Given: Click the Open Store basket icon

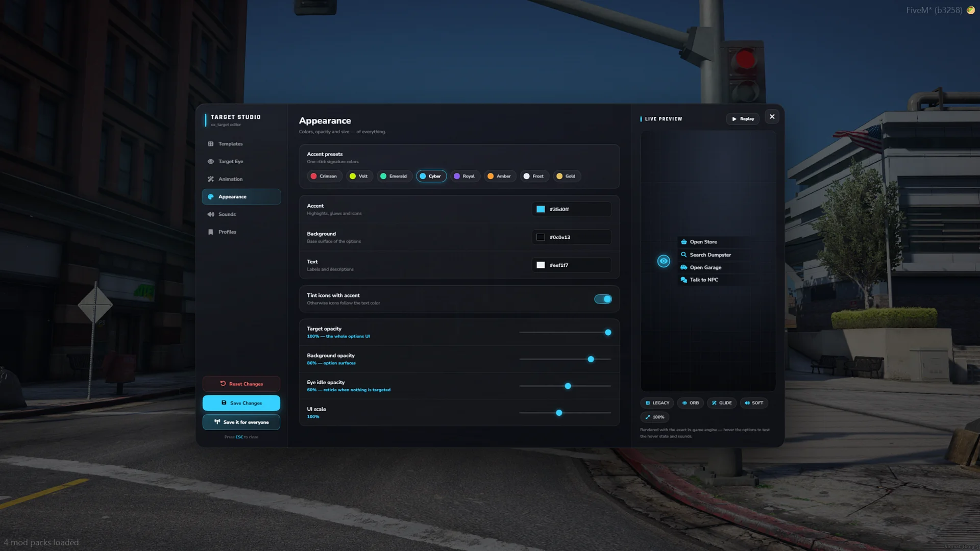Looking at the screenshot, I should (684, 242).
